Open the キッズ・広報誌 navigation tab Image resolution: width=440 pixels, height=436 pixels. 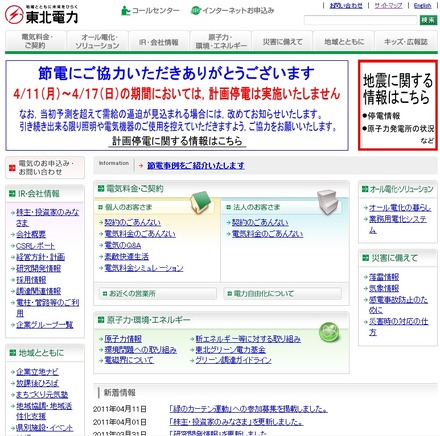click(x=406, y=41)
